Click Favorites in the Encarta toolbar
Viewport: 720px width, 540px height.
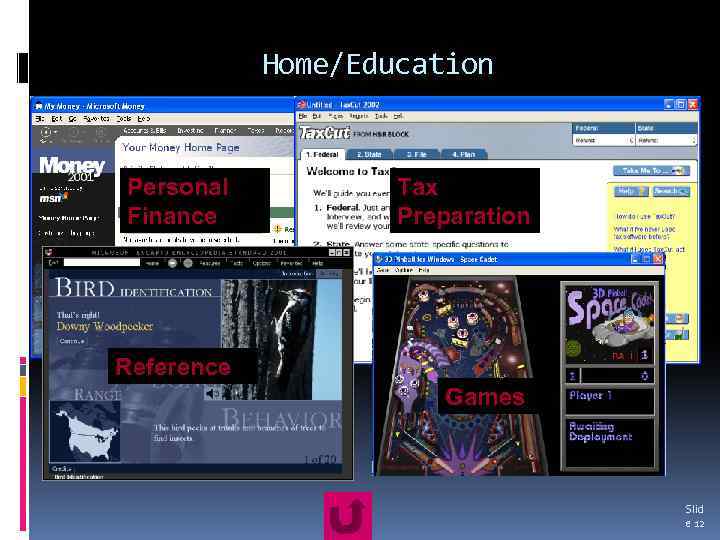coord(291,263)
